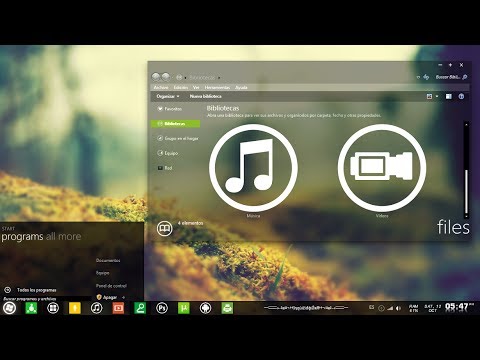Open the Ayuda menu
The height and width of the screenshot is (360, 480).
(241, 87)
